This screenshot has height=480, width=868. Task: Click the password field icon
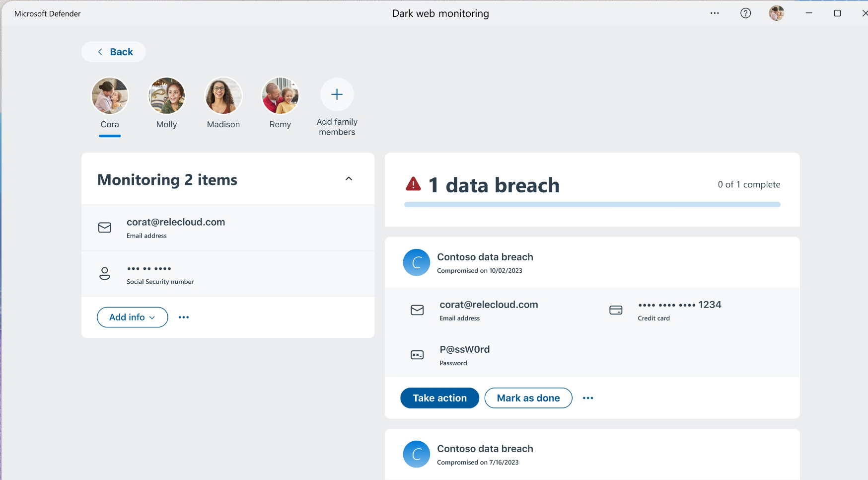pos(417,355)
